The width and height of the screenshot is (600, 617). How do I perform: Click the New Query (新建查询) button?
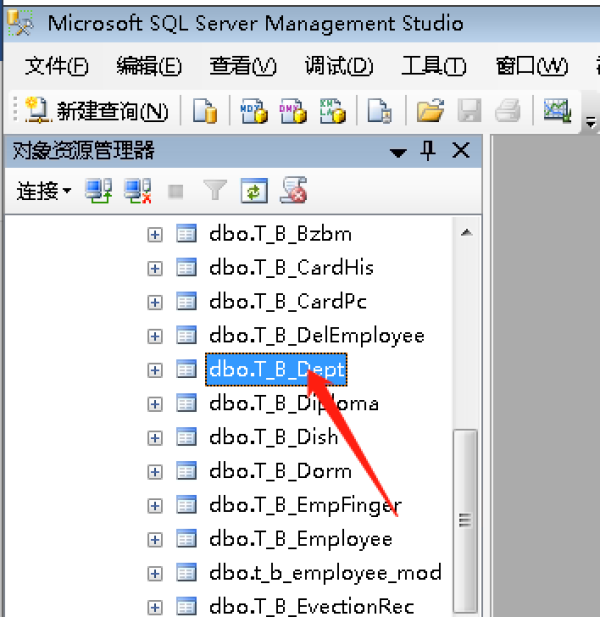(x=96, y=111)
